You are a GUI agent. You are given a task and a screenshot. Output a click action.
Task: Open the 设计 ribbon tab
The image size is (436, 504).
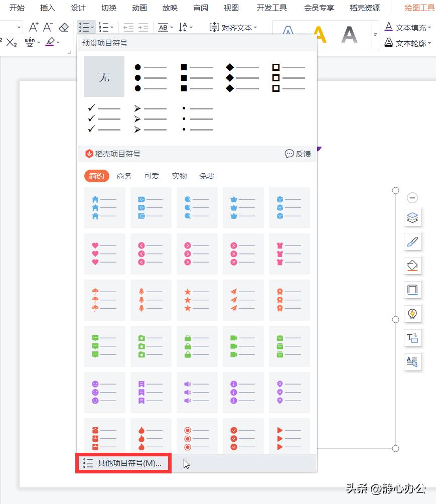pyautogui.click(x=78, y=8)
